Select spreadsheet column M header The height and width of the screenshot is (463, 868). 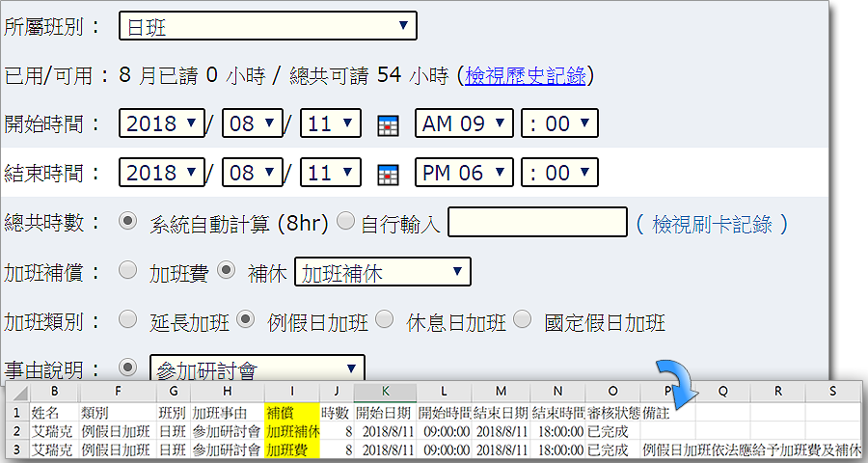[501, 392]
